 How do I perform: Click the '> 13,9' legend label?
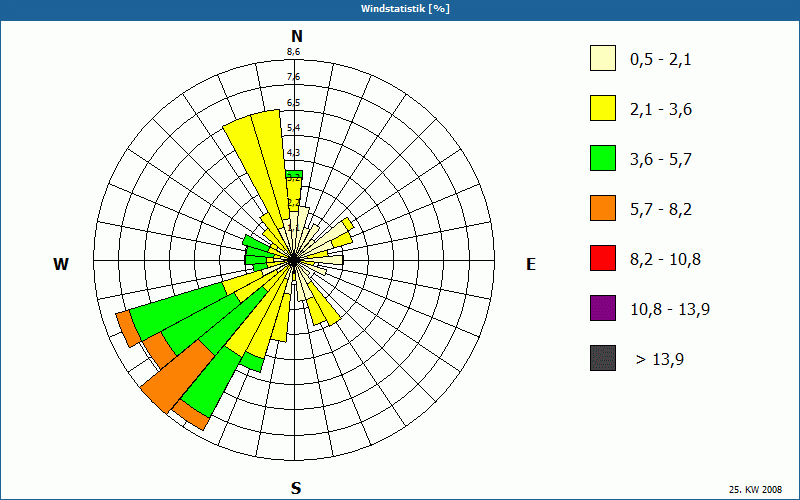[x=660, y=360]
